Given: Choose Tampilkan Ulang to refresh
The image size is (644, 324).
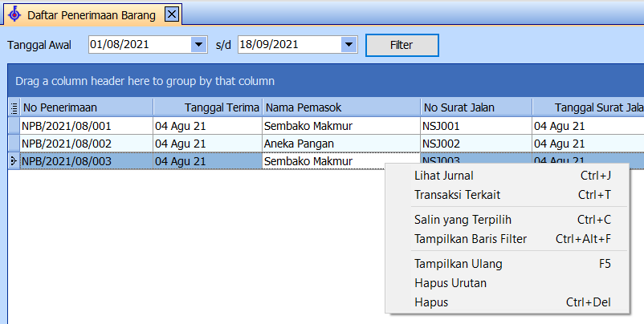Looking at the screenshot, I should click(458, 264).
